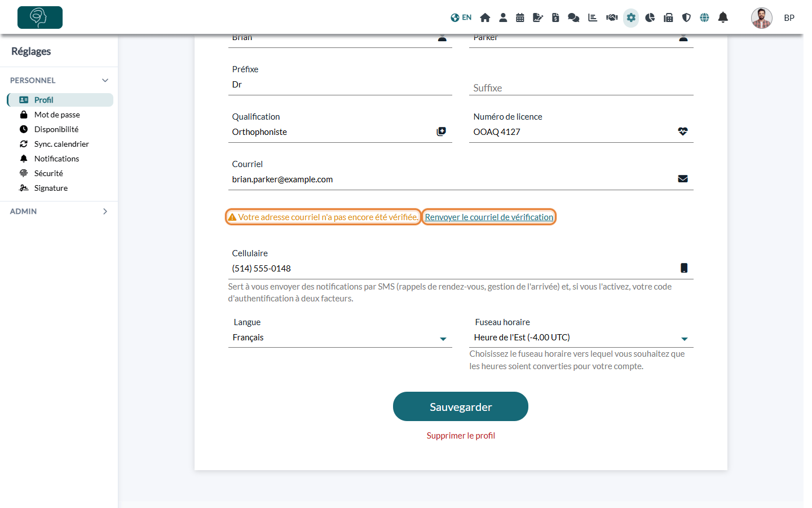The width and height of the screenshot is (812, 508).
Task: Switch language to EN
Action: (461, 17)
